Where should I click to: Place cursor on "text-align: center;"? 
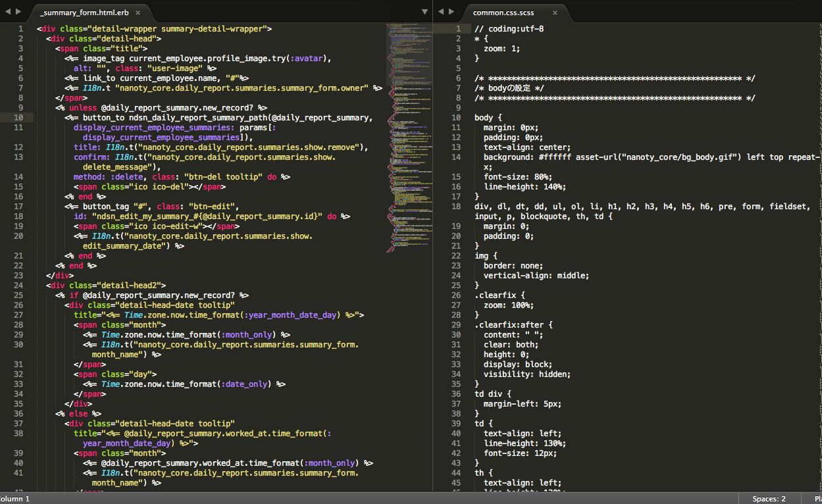[527, 147]
